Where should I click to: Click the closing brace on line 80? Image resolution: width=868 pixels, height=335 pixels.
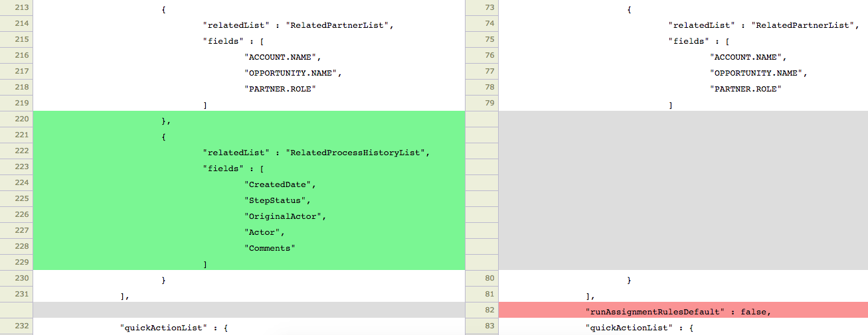click(x=630, y=280)
